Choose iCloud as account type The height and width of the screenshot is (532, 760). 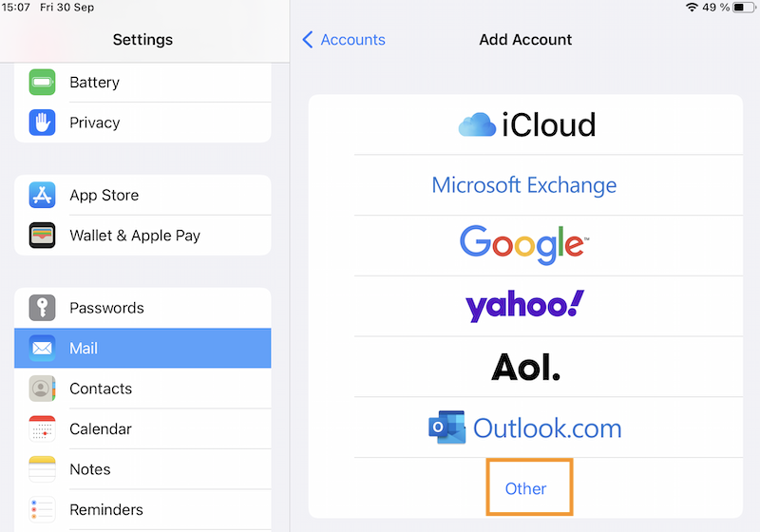[x=525, y=124]
